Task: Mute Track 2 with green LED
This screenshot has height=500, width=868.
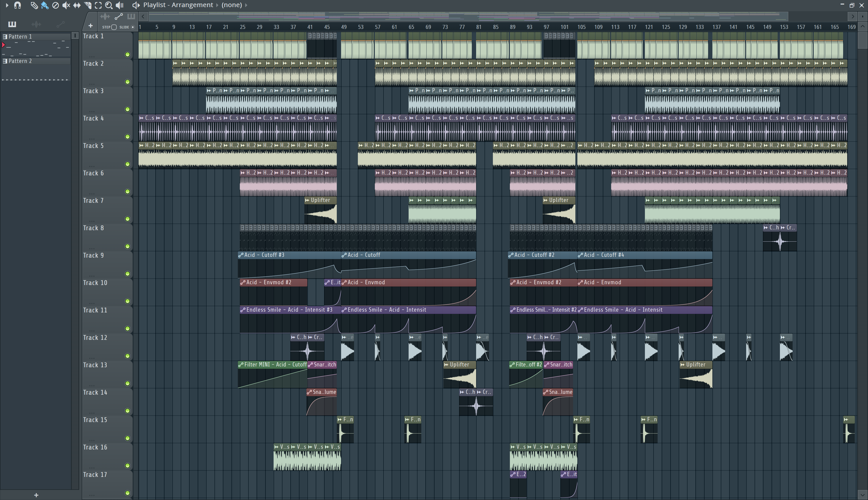Action: click(127, 82)
